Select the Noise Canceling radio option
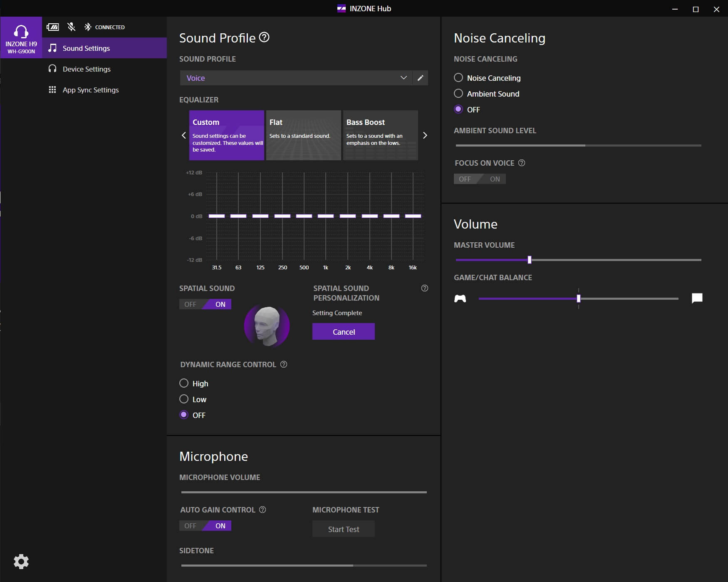The height and width of the screenshot is (582, 728). tap(458, 78)
